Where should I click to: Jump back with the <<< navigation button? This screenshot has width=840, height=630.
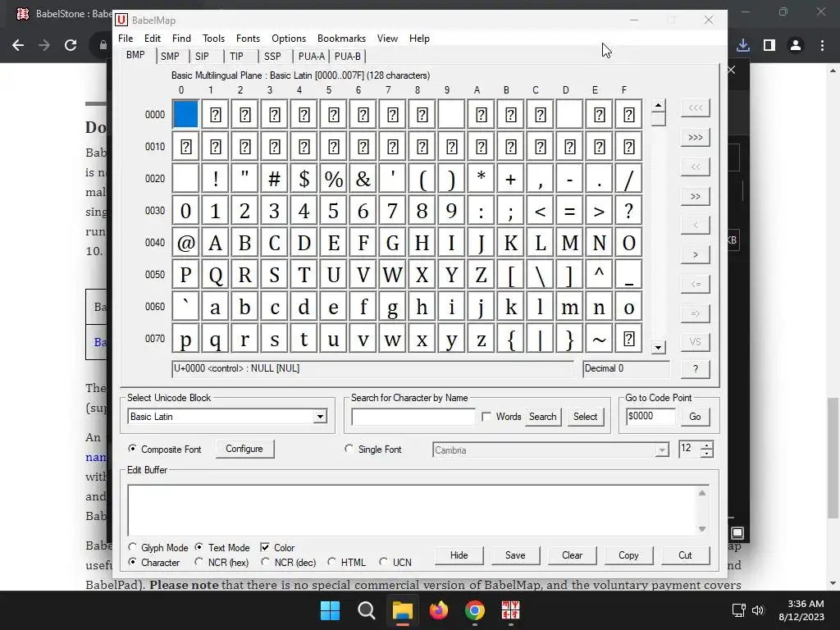[x=696, y=108]
